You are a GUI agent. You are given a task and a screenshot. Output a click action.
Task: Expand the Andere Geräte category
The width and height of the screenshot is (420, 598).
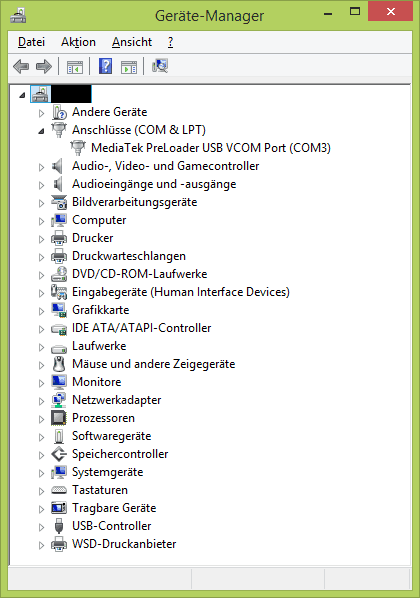pos(41,113)
